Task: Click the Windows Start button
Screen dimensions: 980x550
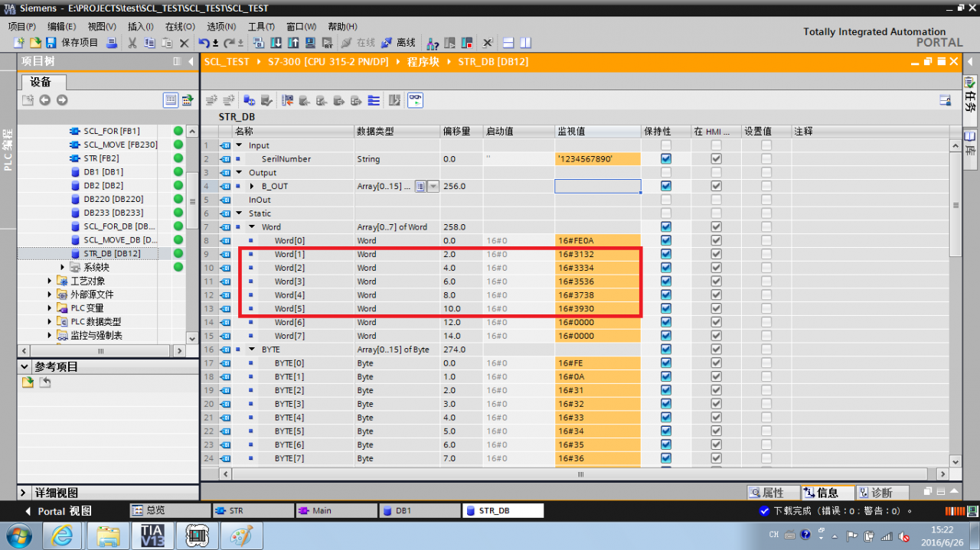Action: pos(18,535)
